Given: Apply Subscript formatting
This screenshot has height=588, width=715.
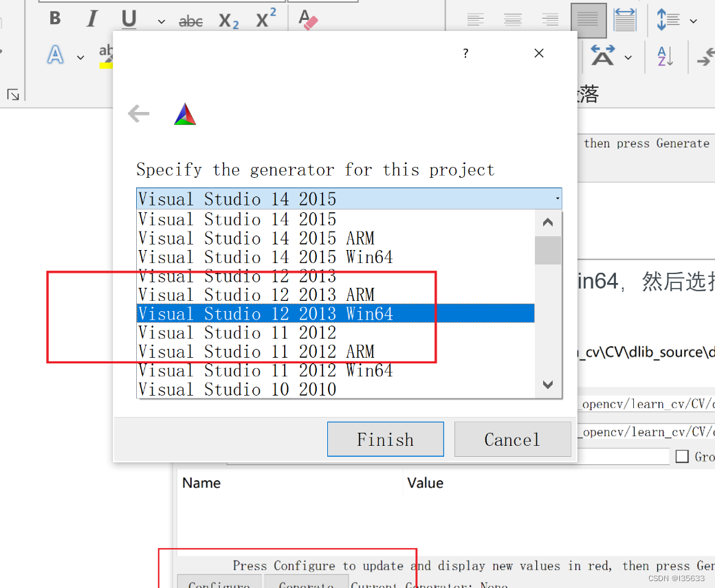Looking at the screenshot, I should pyautogui.click(x=228, y=21).
